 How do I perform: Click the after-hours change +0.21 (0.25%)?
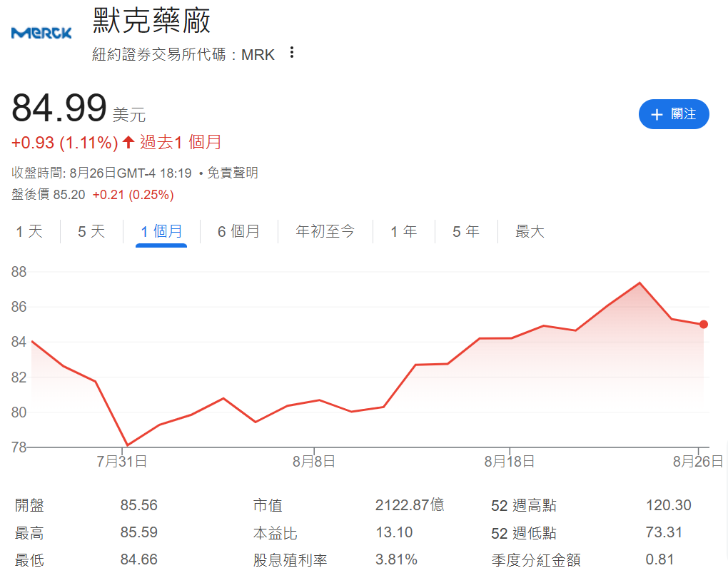(133, 195)
